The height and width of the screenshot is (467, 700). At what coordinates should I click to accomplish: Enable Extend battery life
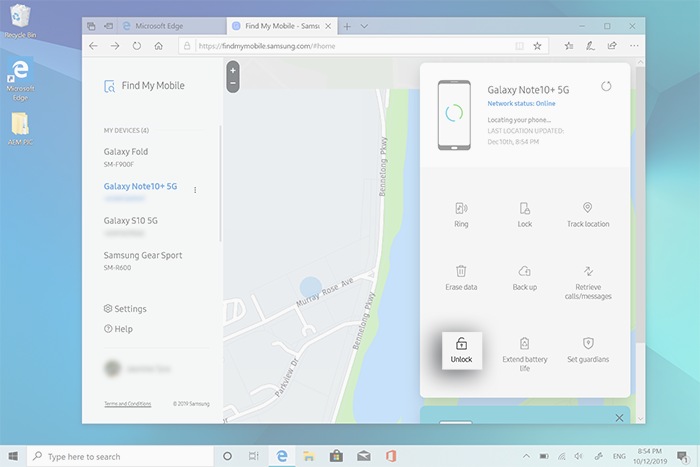(x=525, y=354)
